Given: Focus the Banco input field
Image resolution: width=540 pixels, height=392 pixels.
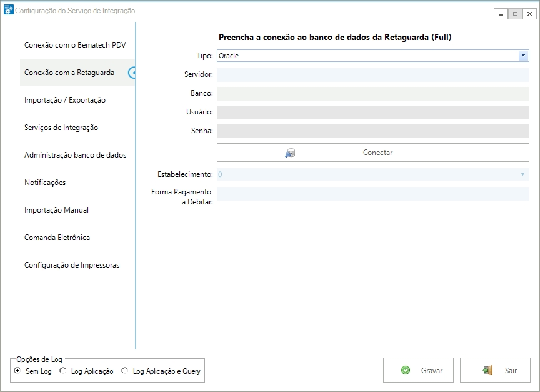Looking at the screenshot, I should coord(373,93).
